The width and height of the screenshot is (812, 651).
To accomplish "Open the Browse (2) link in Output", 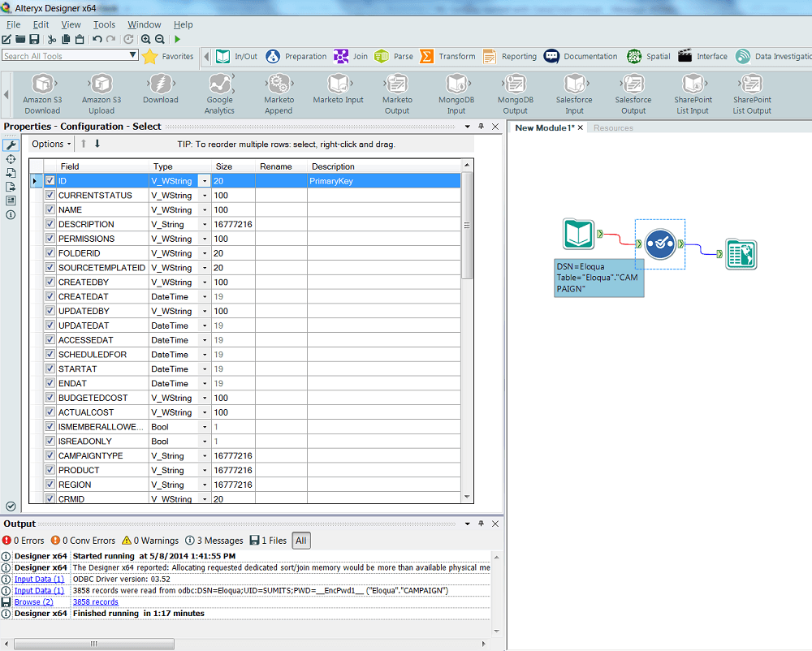I will tap(33, 601).
